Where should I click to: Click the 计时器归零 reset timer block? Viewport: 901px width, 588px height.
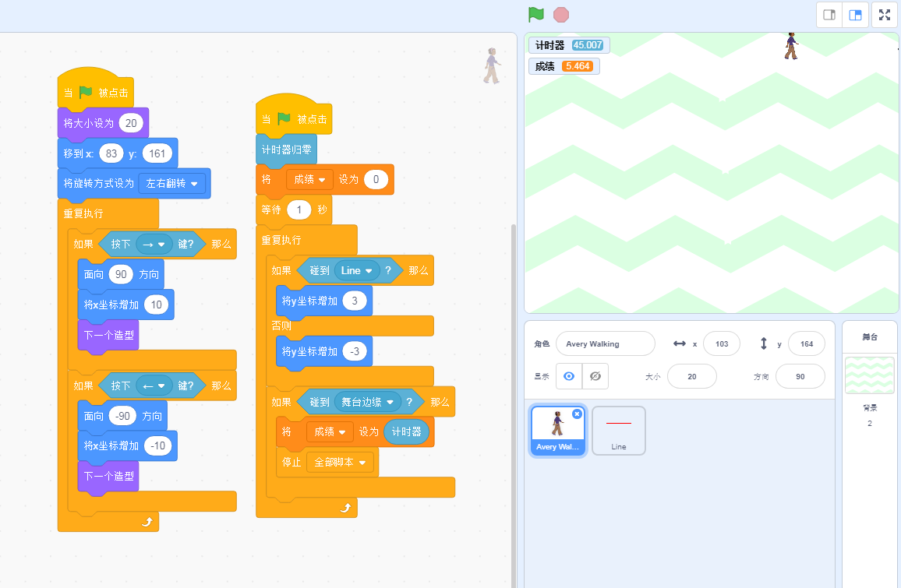point(286,150)
